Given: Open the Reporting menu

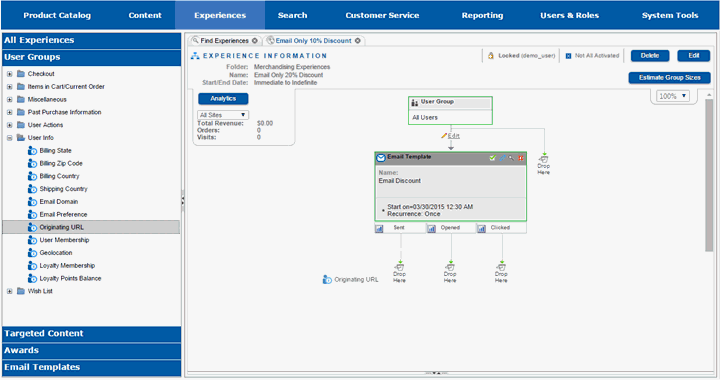Looking at the screenshot, I should coord(482,15).
